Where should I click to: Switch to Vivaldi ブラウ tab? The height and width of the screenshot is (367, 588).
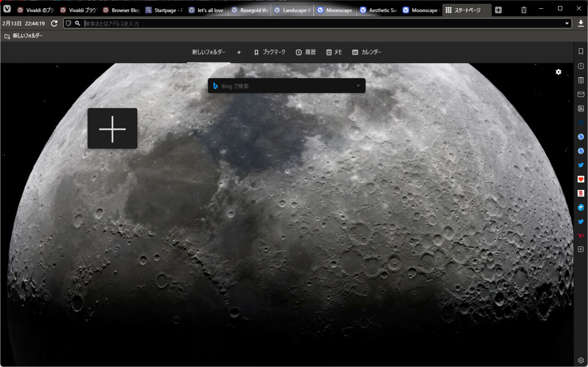(78, 10)
